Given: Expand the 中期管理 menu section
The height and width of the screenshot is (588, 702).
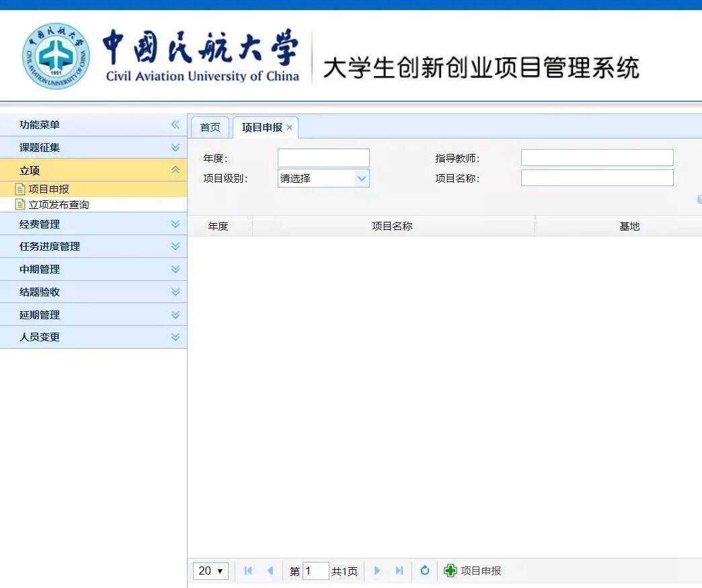Looking at the screenshot, I should tap(174, 269).
